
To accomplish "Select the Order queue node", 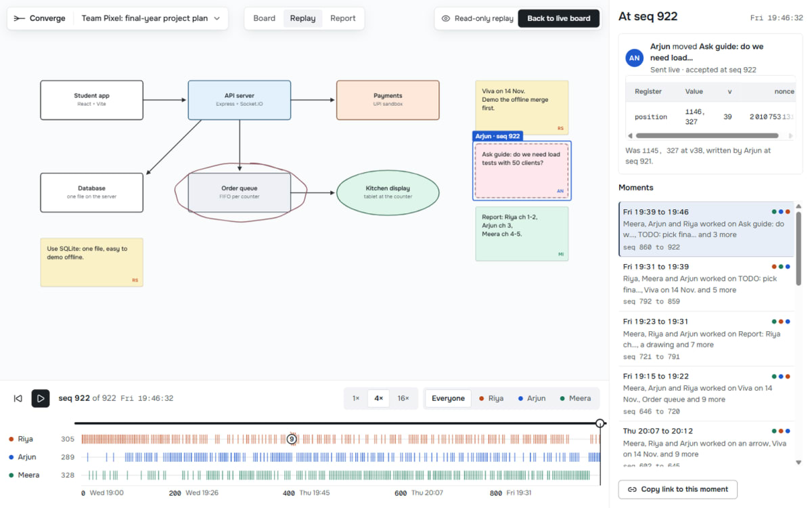I will 240,192.
